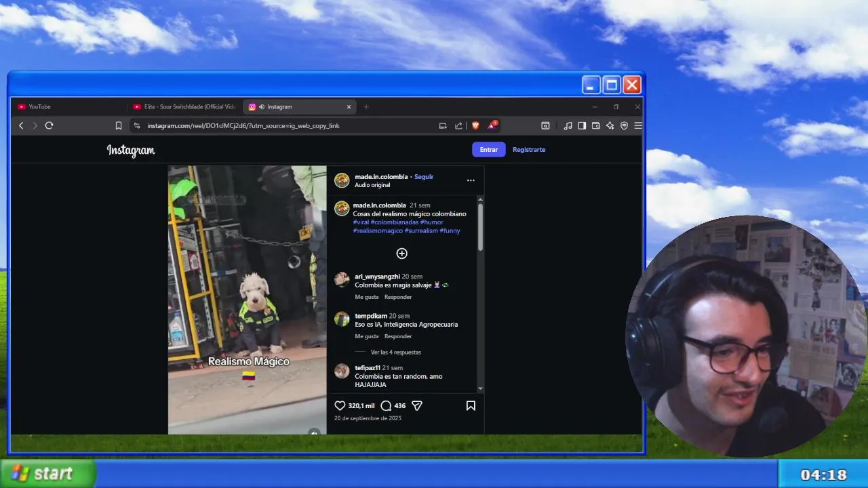Click the browser forward arrow

point(35,125)
